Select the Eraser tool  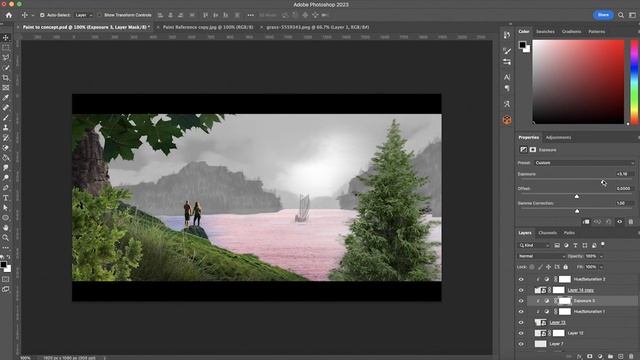pos(6,148)
